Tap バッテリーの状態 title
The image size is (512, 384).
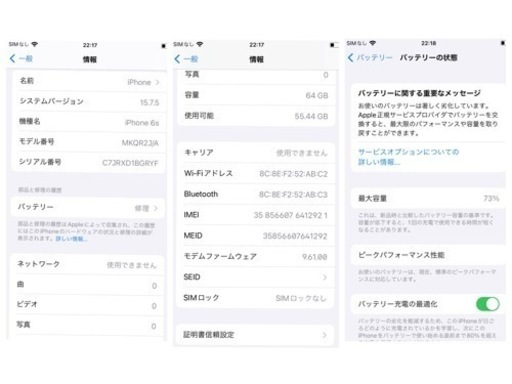(x=428, y=58)
